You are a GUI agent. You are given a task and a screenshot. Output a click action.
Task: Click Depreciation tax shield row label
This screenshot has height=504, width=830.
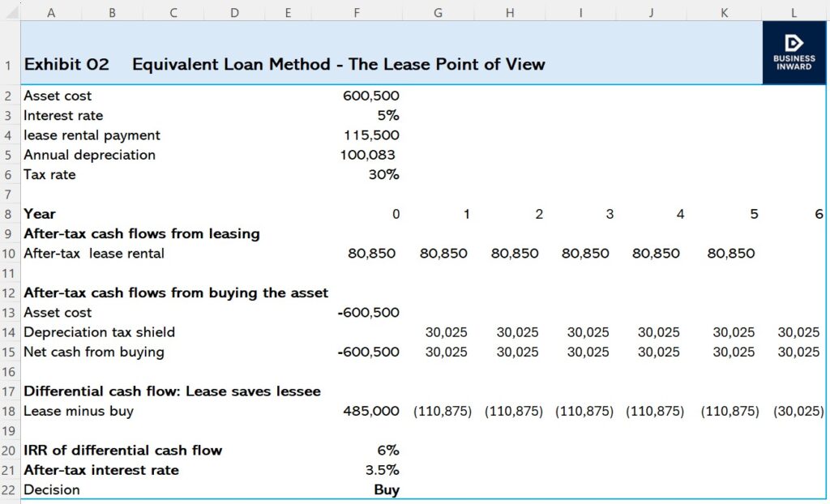coord(99,332)
